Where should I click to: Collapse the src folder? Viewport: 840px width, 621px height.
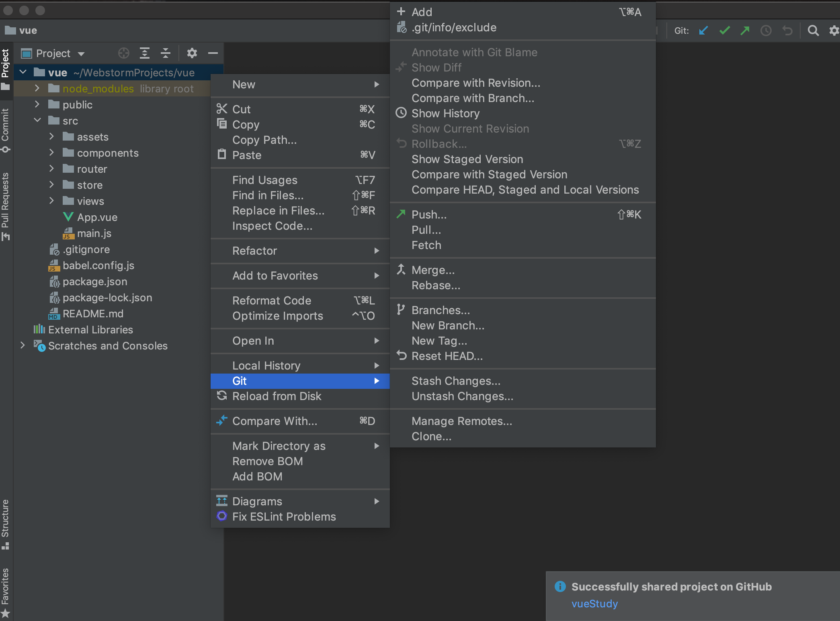37,121
